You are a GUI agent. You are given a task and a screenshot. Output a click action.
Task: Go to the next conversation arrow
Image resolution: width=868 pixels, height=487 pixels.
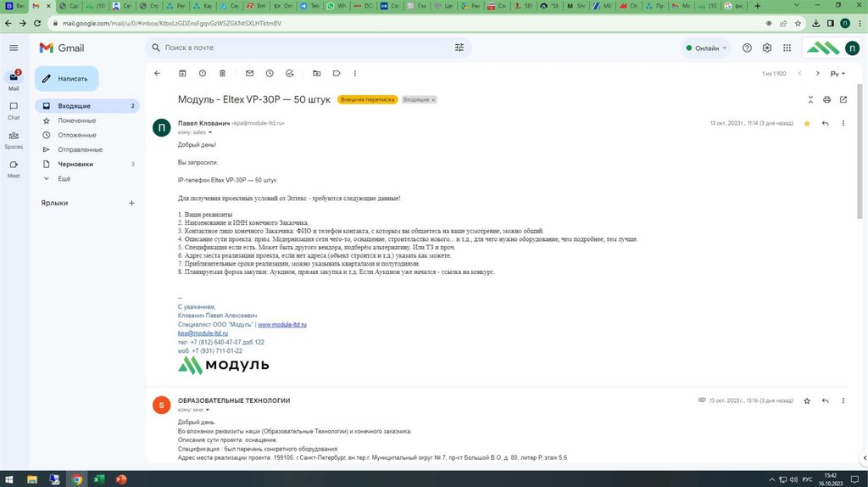818,73
